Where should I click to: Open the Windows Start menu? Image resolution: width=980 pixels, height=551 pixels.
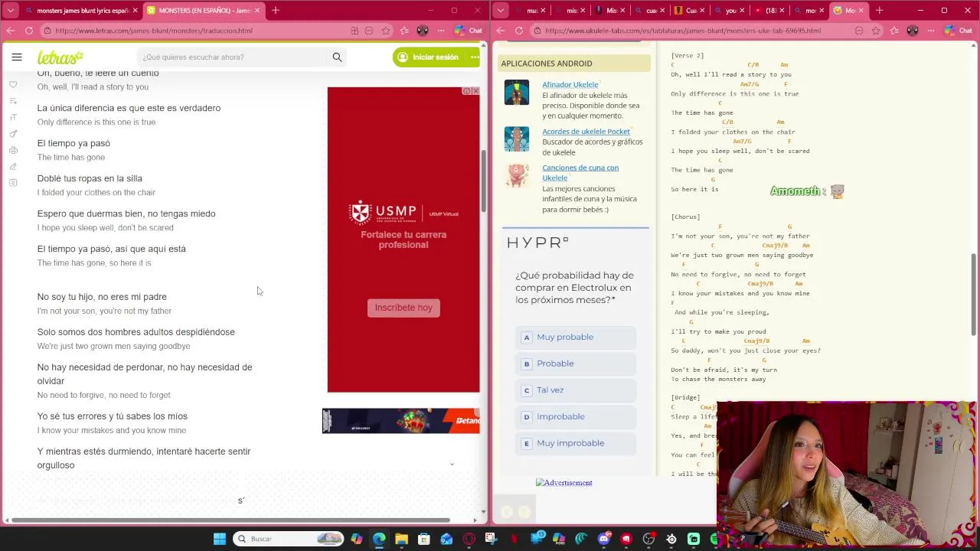[x=220, y=539]
